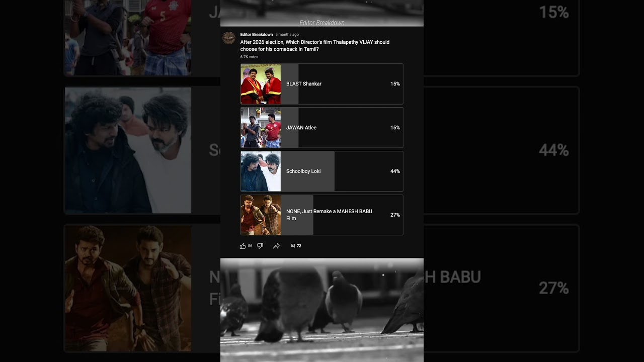Click the 27% result for Mahesh Babu option
Image resolution: width=644 pixels, height=362 pixels.
(x=395, y=215)
